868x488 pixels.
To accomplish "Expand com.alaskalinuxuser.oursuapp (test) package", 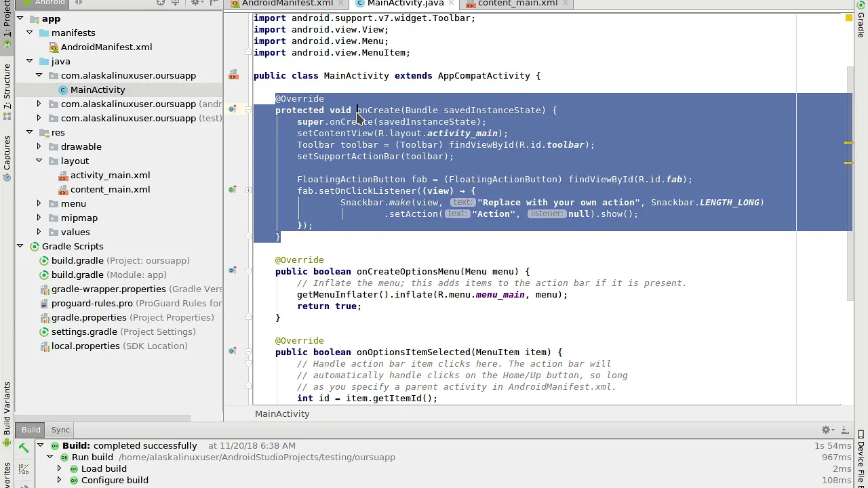I will point(39,118).
